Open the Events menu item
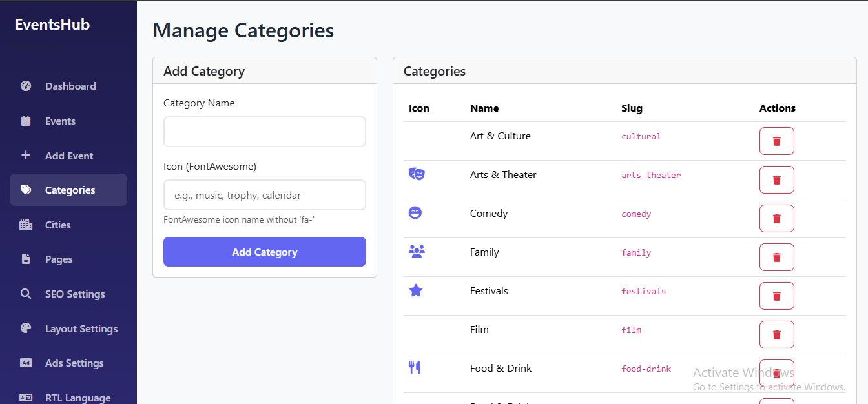 tap(60, 121)
